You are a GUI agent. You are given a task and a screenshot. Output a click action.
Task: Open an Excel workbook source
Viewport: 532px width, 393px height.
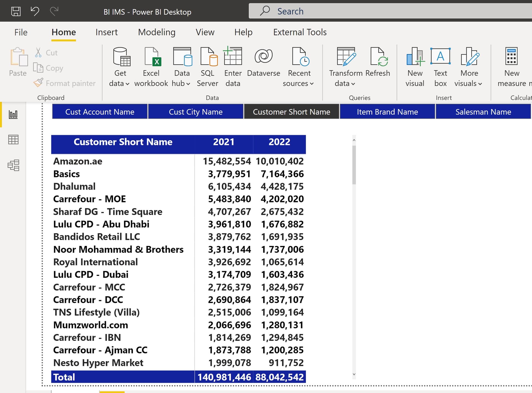pyautogui.click(x=151, y=65)
